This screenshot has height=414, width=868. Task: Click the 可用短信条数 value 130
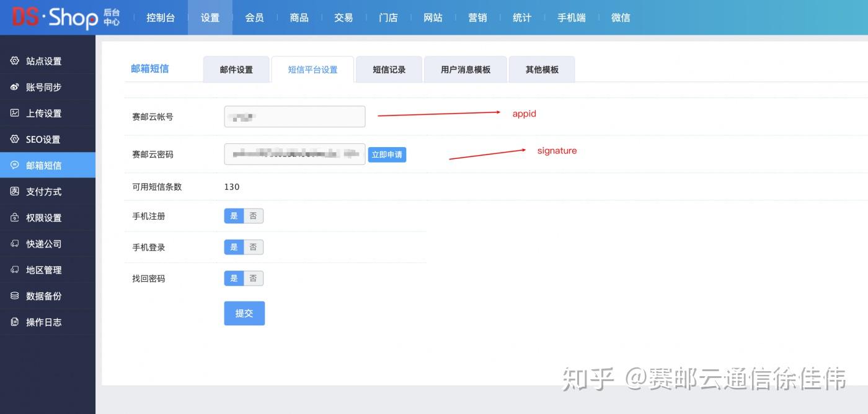232,187
